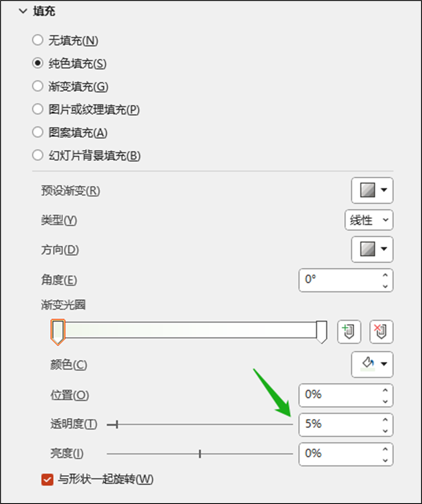Select 幻灯片背景填充 radio option
Screen dimensions: 422x504
coord(38,156)
